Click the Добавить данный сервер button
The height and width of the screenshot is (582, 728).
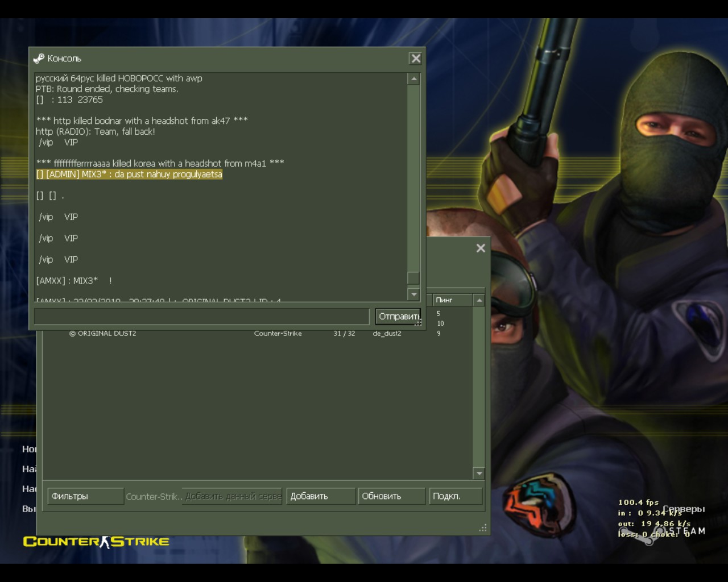click(x=233, y=496)
